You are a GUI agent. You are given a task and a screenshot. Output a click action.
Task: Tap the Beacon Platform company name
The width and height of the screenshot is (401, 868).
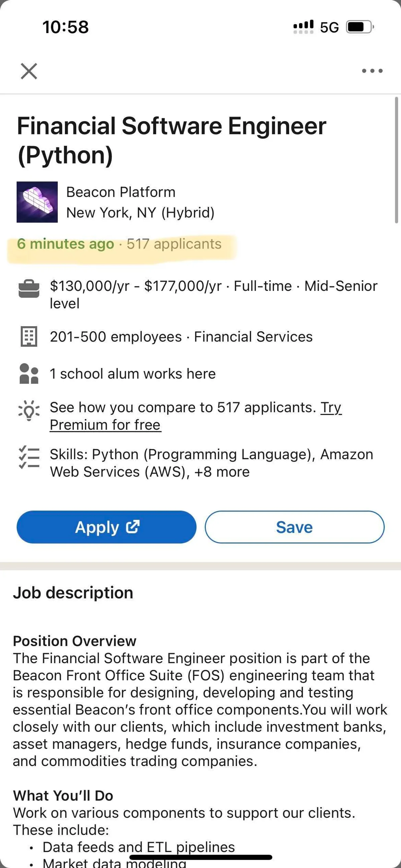(x=121, y=192)
